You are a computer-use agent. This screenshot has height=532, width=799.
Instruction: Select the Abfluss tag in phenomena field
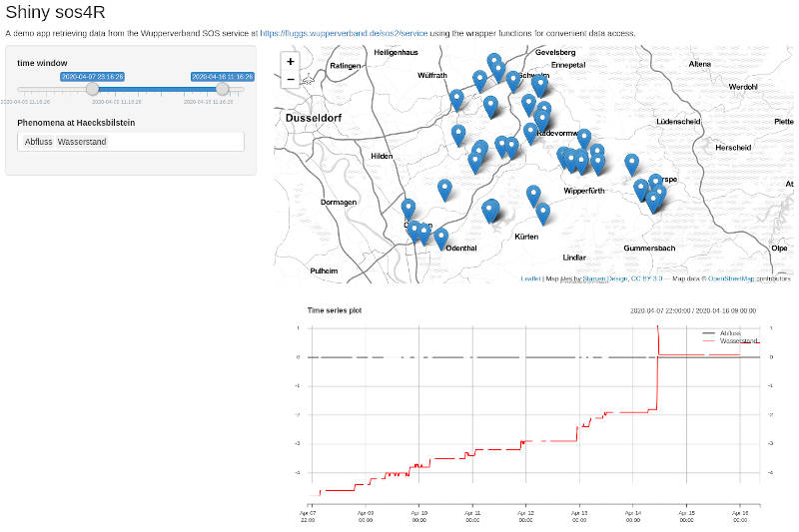pos(39,142)
